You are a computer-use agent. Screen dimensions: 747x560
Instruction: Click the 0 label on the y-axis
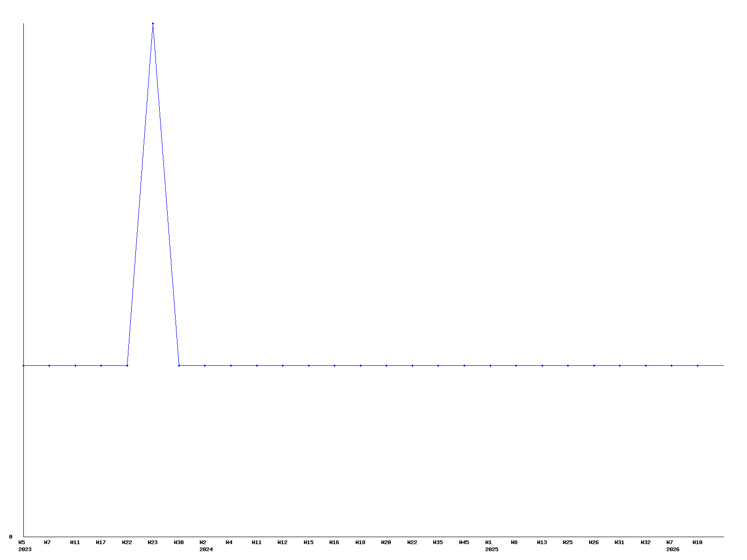[11, 537]
